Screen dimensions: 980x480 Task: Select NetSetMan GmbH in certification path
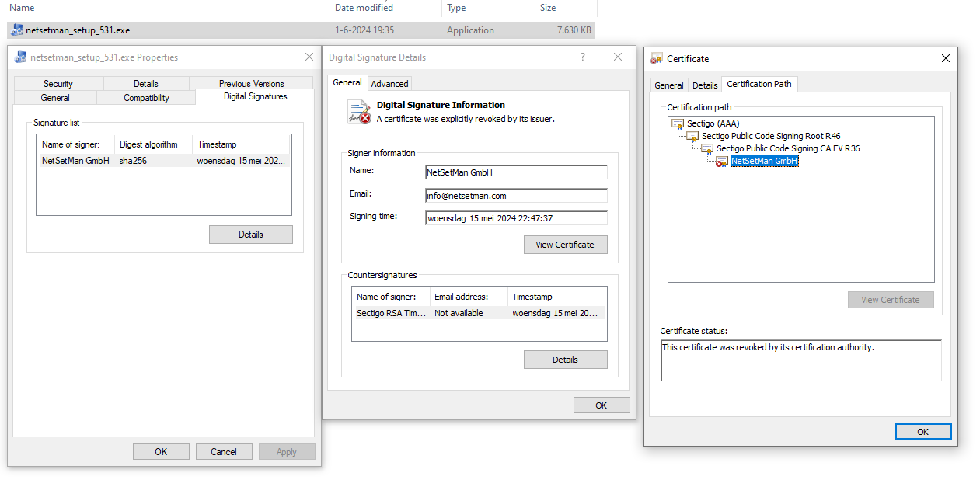pos(765,161)
